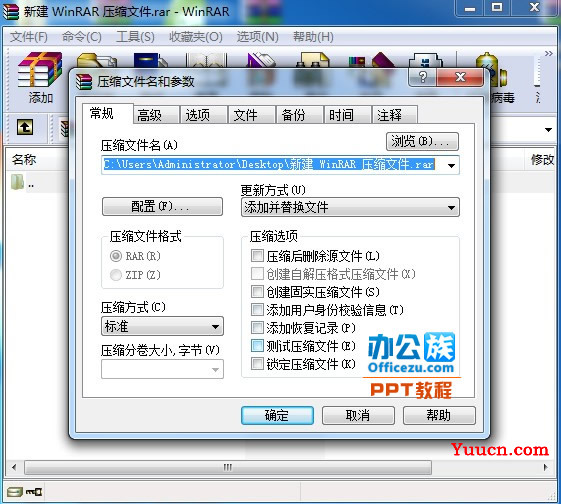Image resolution: width=561 pixels, height=504 pixels.
Task: Switch to the 高级 tab
Action: (x=156, y=115)
